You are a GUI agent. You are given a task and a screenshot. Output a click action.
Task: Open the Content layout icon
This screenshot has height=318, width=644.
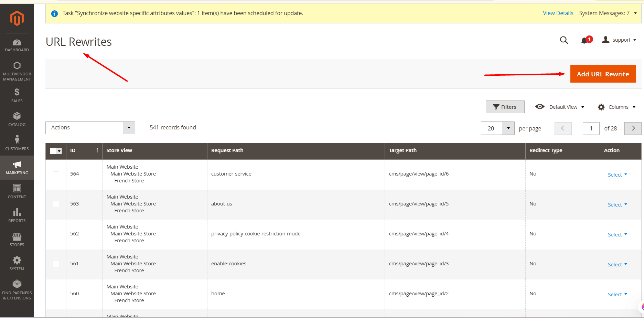(x=17, y=188)
